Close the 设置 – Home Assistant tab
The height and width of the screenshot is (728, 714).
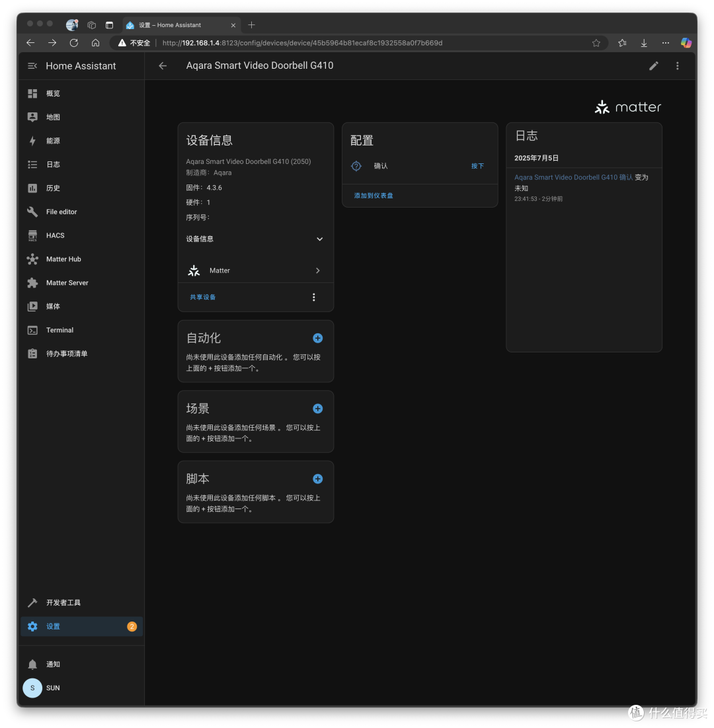tap(233, 25)
